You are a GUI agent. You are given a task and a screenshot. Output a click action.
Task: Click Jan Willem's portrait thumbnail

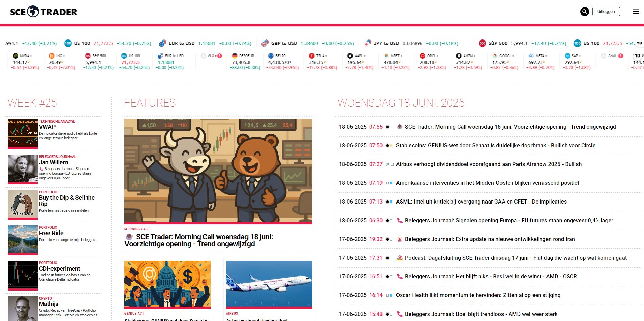click(23, 169)
